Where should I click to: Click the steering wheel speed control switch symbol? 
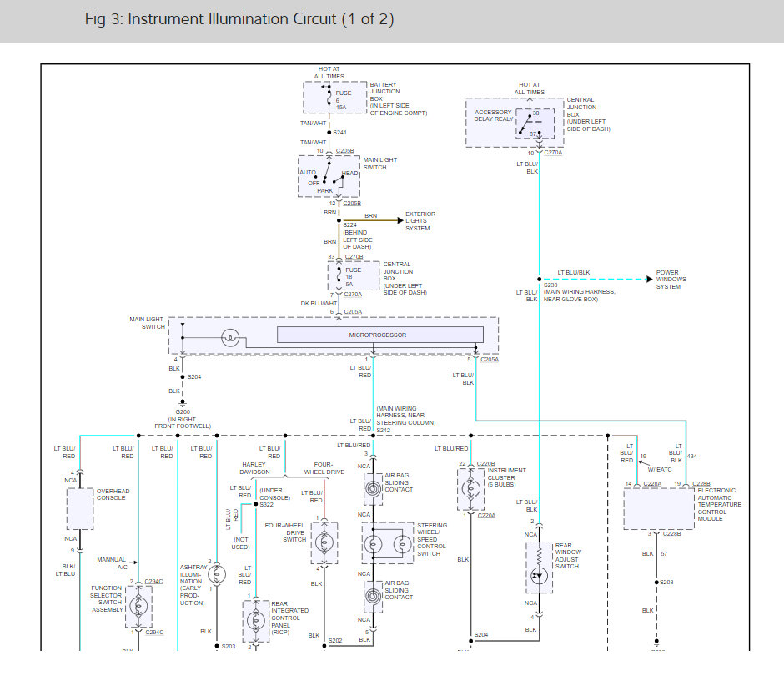[x=387, y=543]
